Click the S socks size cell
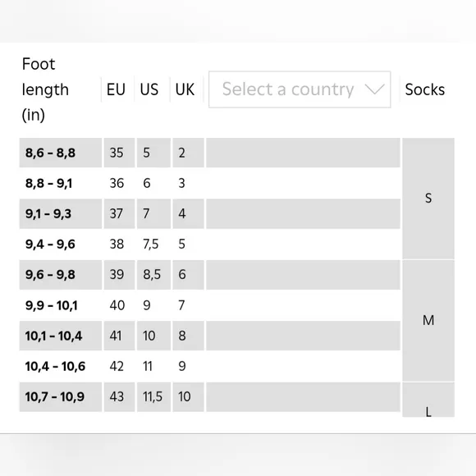This screenshot has height=476, width=476. pyautogui.click(x=428, y=199)
